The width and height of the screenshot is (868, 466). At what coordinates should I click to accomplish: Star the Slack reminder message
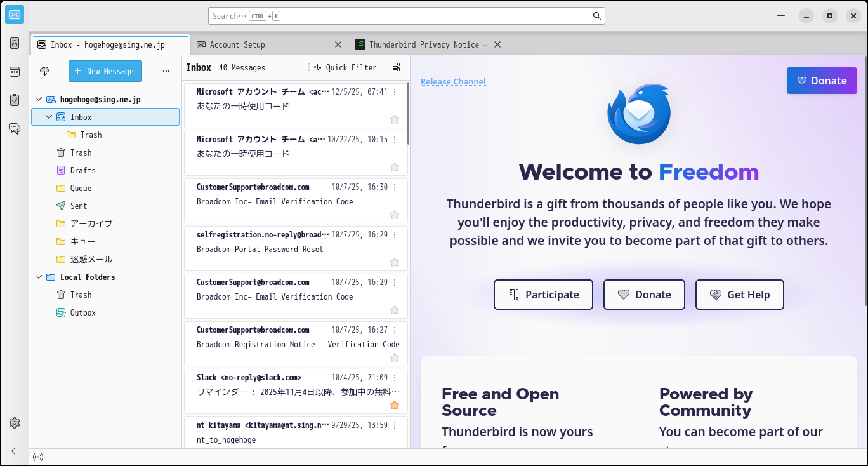pyautogui.click(x=395, y=405)
